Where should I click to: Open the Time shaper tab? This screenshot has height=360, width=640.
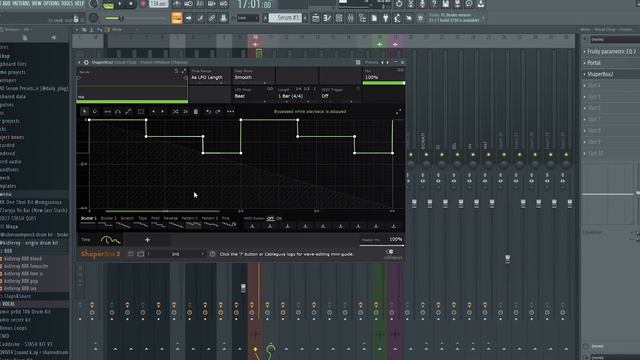coord(100,240)
